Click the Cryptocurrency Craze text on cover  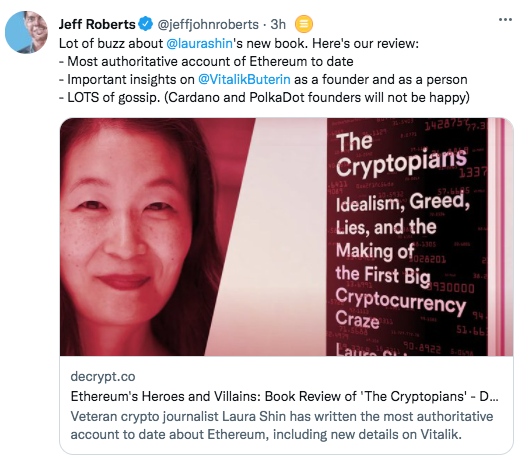pos(400,308)
